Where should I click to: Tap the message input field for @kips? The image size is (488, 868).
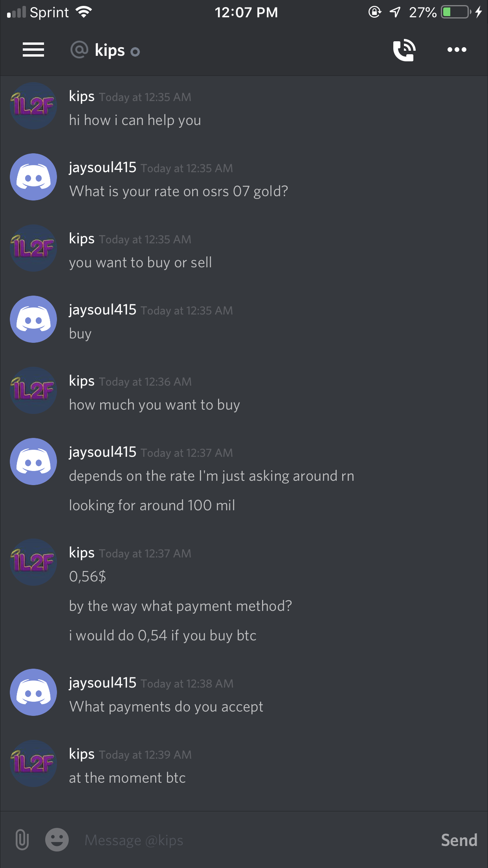255,840
